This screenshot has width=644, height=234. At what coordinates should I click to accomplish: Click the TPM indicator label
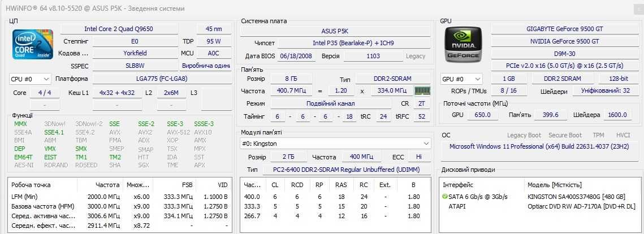pyautogui.click(x=598, y=135)
